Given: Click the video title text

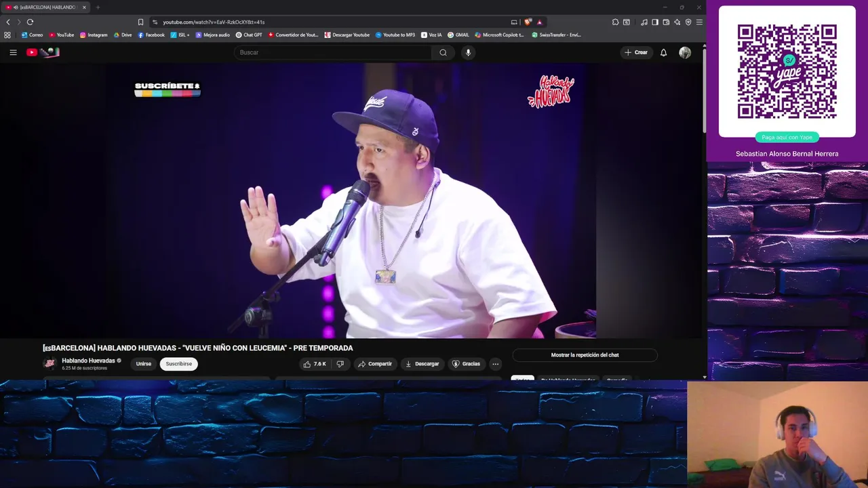Looking at the screenshot, I should pos(198,348).
